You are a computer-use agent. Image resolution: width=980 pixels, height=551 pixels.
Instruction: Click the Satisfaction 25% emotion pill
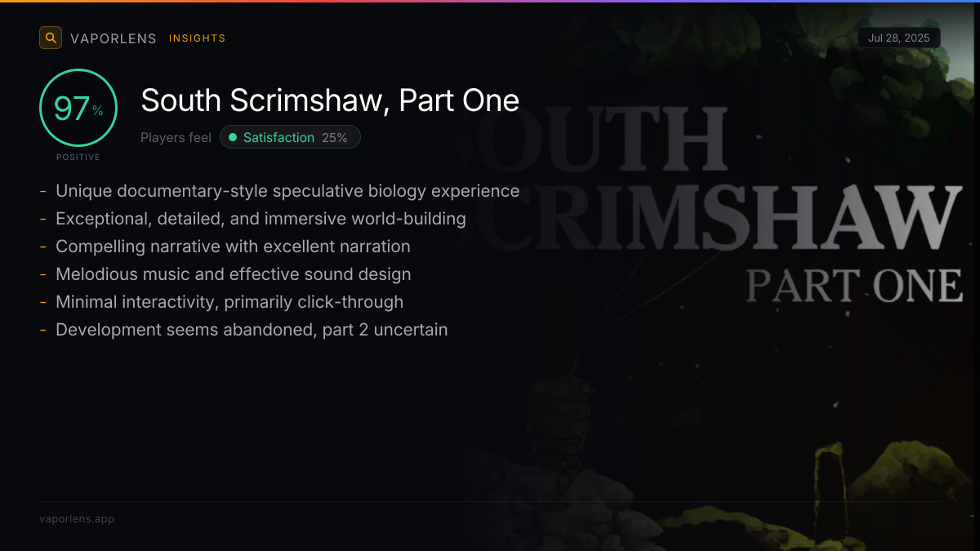290,137
